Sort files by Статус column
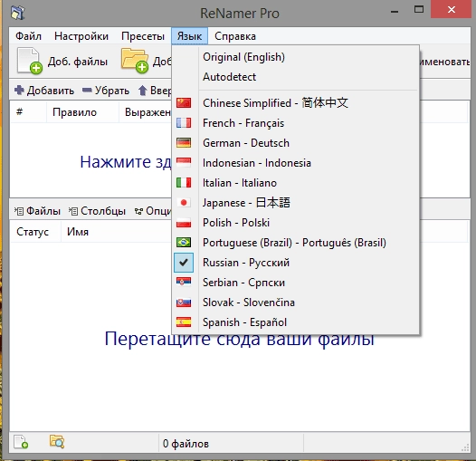 tap(35, 232)
